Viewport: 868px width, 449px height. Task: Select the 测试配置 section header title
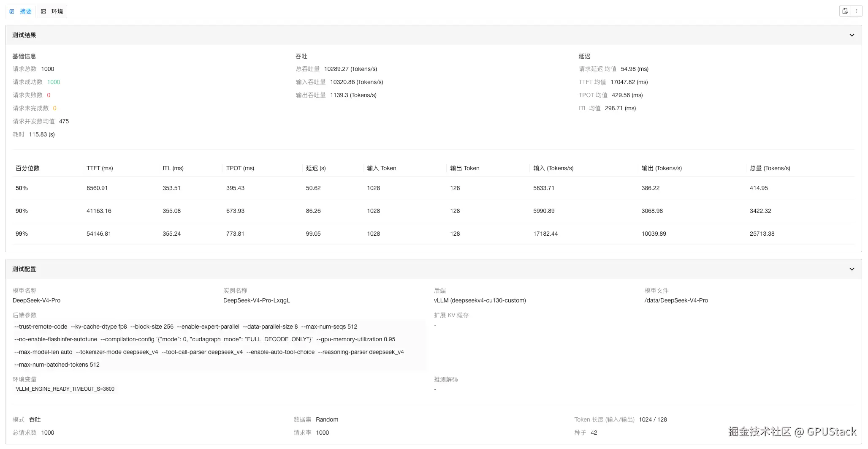click(x=24, y=269)
